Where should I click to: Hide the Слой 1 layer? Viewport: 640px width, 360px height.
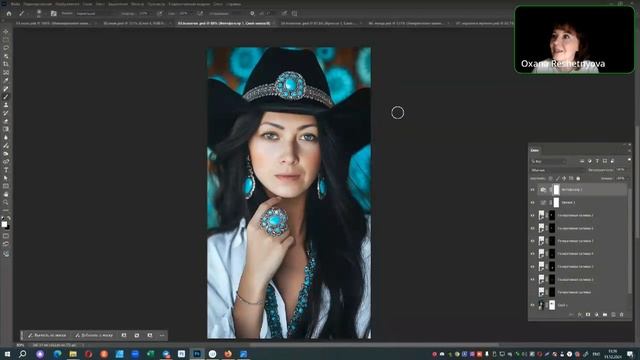coord(532,305)
